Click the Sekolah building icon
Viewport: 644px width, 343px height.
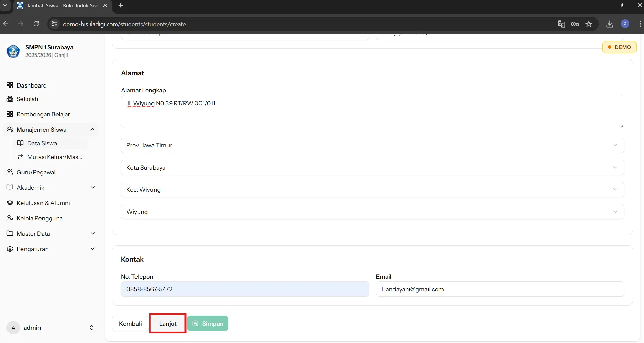coord(10,99)
